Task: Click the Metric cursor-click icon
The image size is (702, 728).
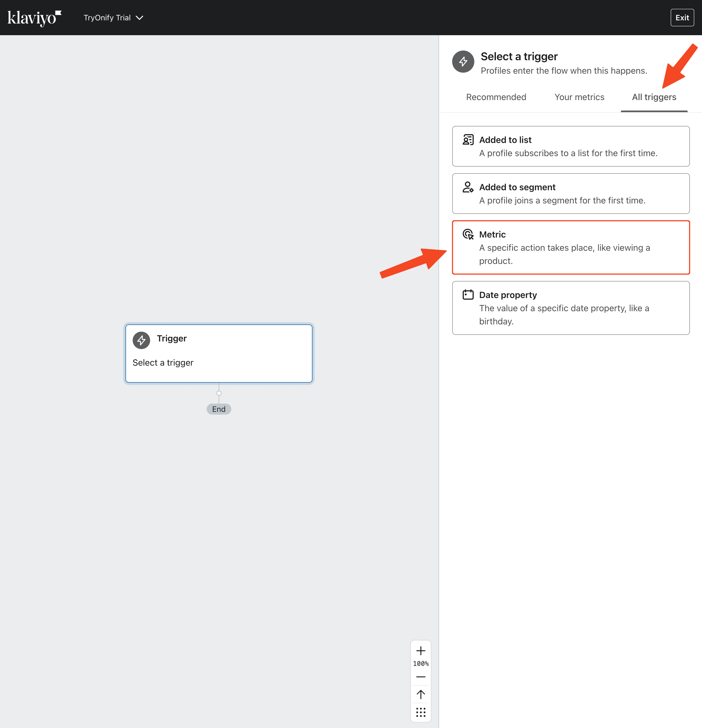Action: [x=468, y=234]
